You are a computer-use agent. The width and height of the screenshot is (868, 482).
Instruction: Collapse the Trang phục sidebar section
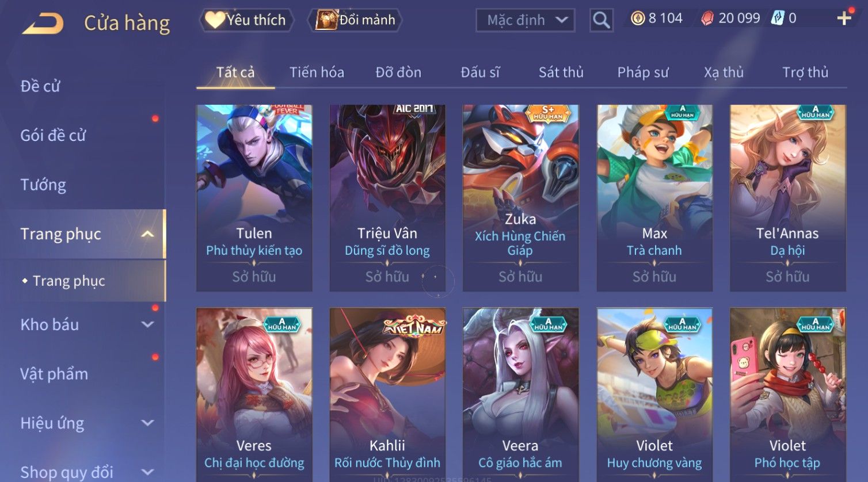(147, 234)
